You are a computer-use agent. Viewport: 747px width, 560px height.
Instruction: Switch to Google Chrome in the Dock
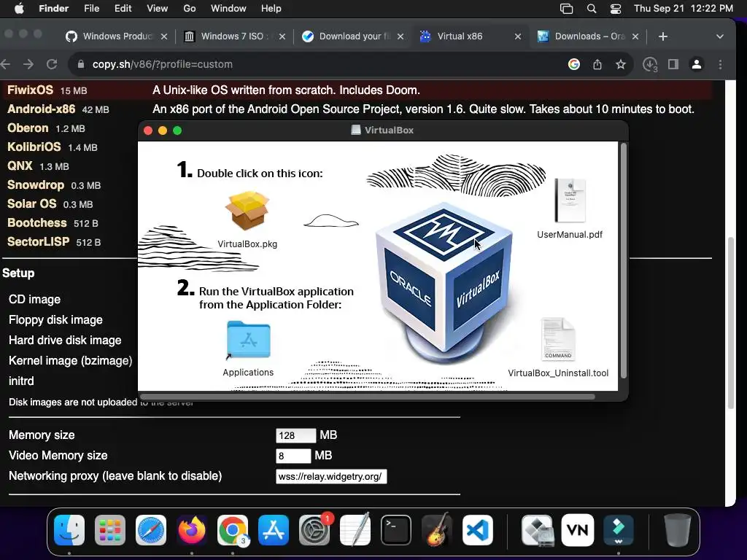point(233,530)
